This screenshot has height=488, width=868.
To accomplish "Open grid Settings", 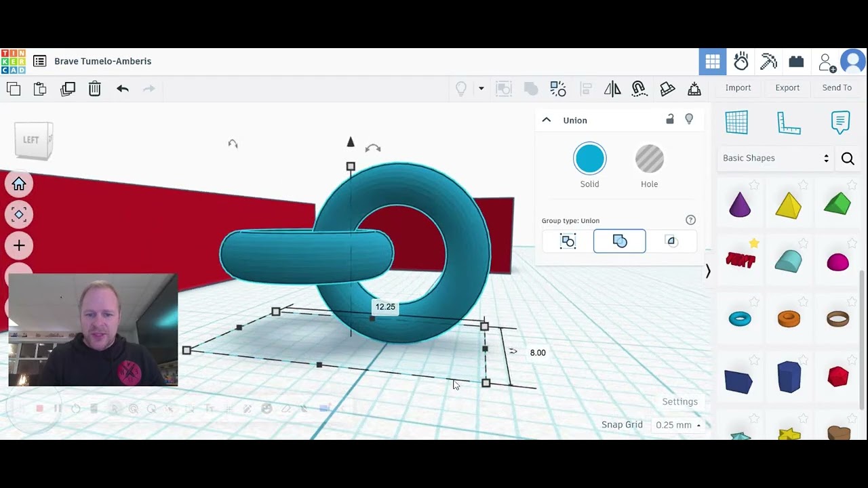I will (x=679, y=401).
